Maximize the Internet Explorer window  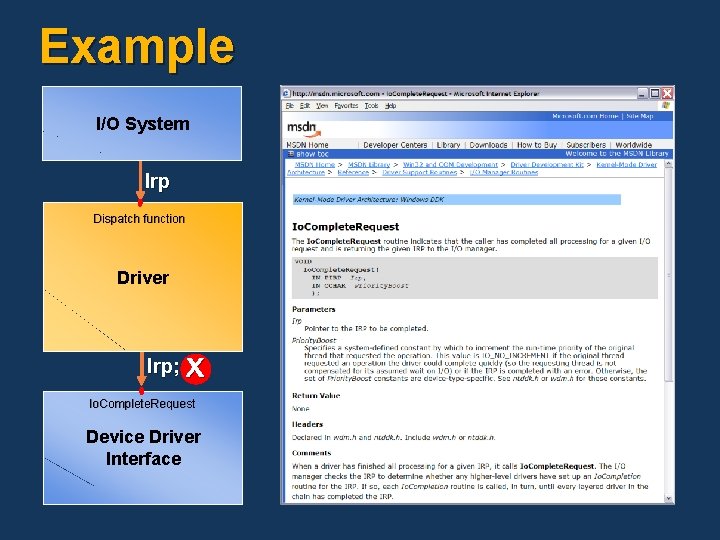[655, 93]
